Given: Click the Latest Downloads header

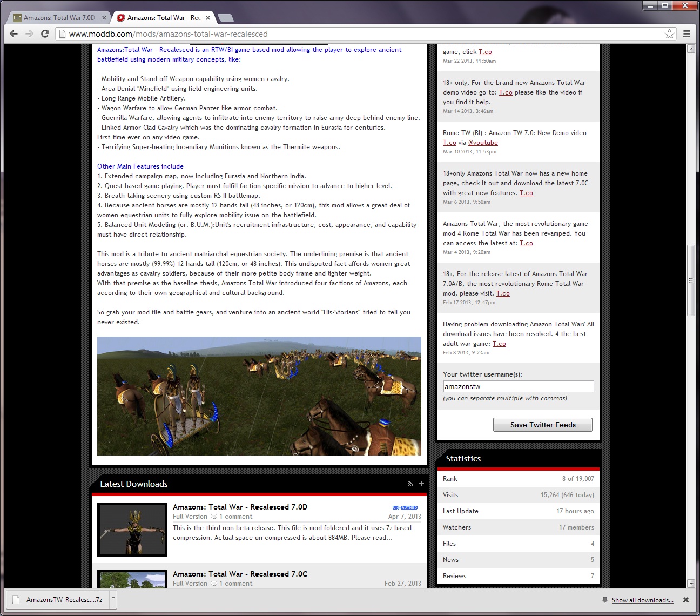Looking at the screenshot, I should point(134,484).
